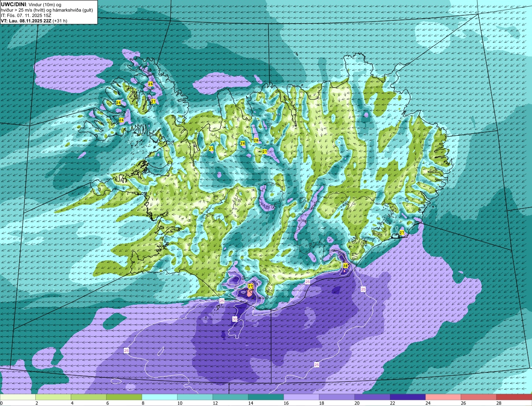
Task: Click the 4–6 m/s green legend swatch
Action: tap(89, 397)
